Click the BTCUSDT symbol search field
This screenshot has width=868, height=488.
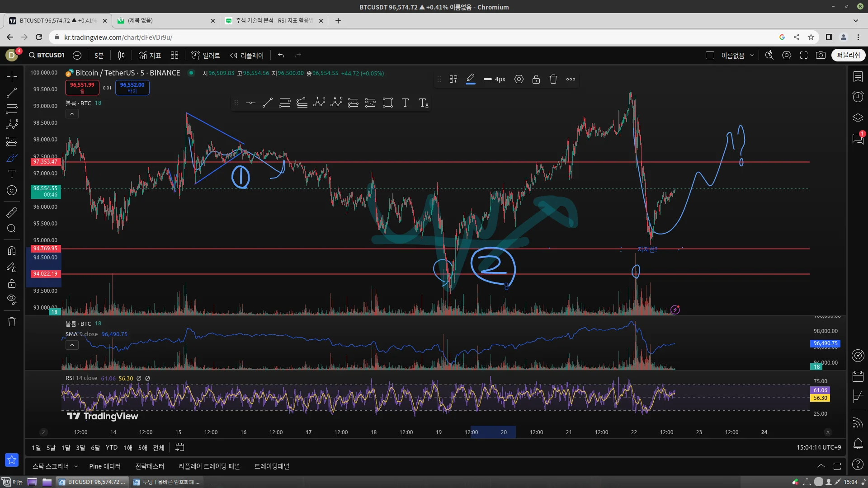tap(47, 55)
